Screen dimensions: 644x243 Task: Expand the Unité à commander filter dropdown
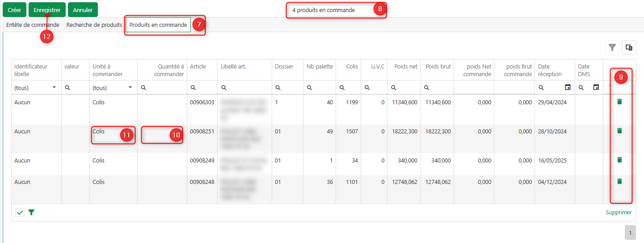(x=130, y=87)
